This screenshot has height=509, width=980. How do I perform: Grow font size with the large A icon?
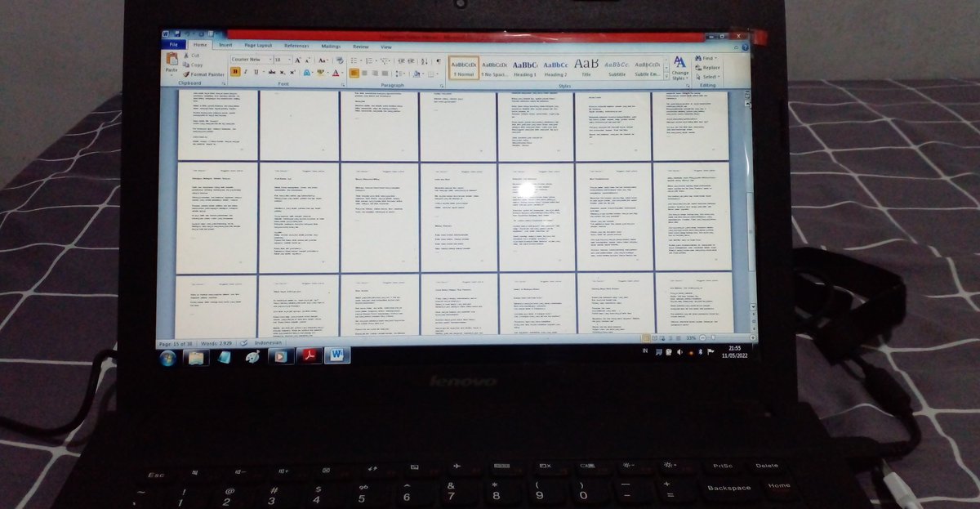pyautogui.click(x=298, y=60)
